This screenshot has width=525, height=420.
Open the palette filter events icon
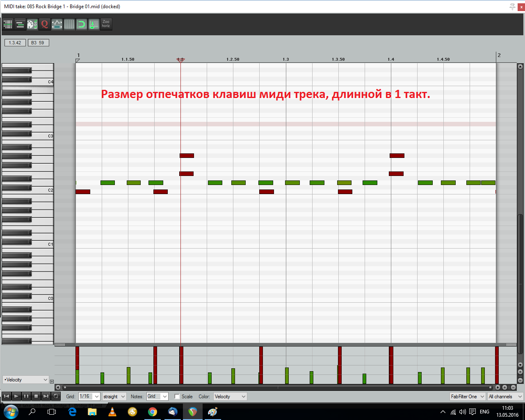32,25
